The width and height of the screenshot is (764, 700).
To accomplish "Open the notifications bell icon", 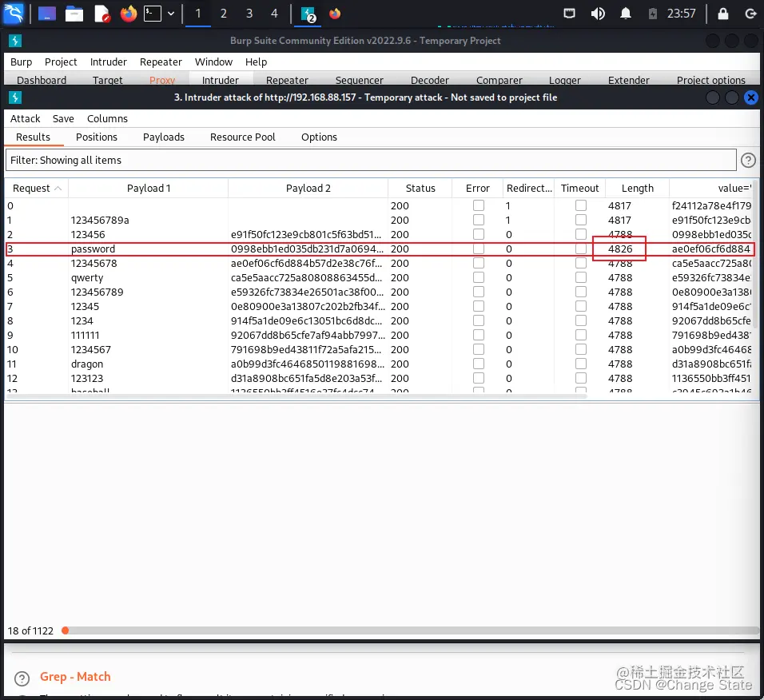I will (626, 13).
